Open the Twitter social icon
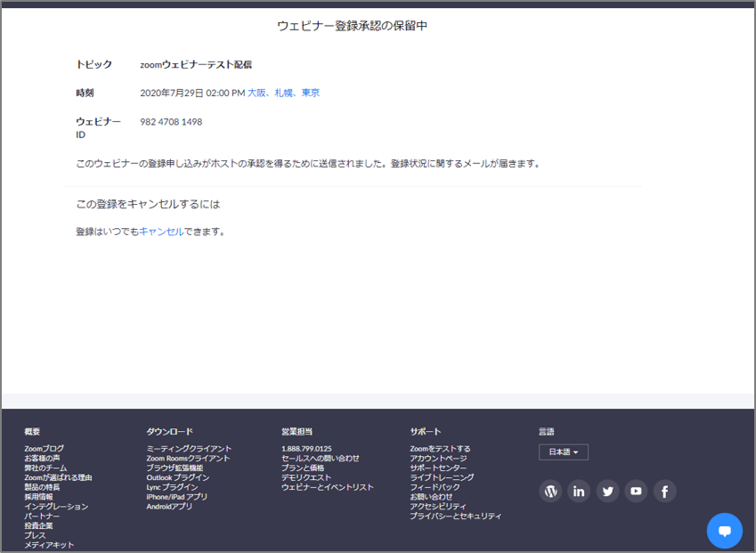756x553 pixels. (x=608, y=492)
